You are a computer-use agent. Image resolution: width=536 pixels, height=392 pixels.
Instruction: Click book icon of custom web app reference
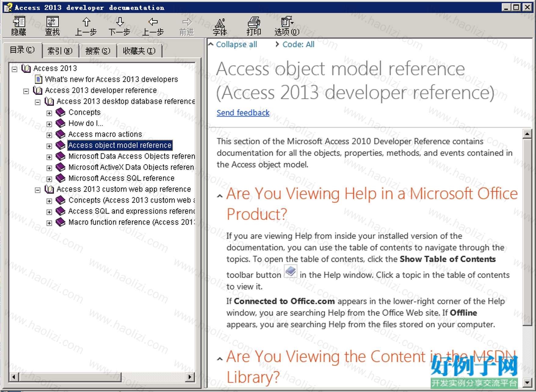coord(49,189)
